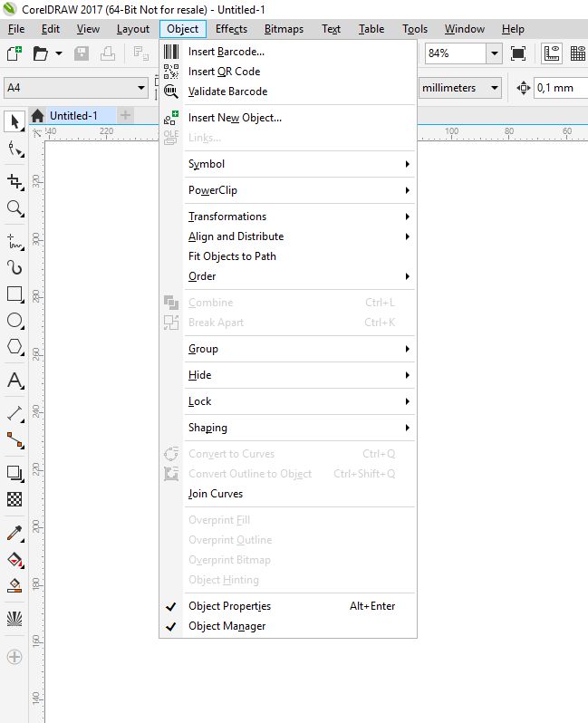Select the Transparency checkerboard tool
Screen dimensions: 588x723
pos(14,499)
